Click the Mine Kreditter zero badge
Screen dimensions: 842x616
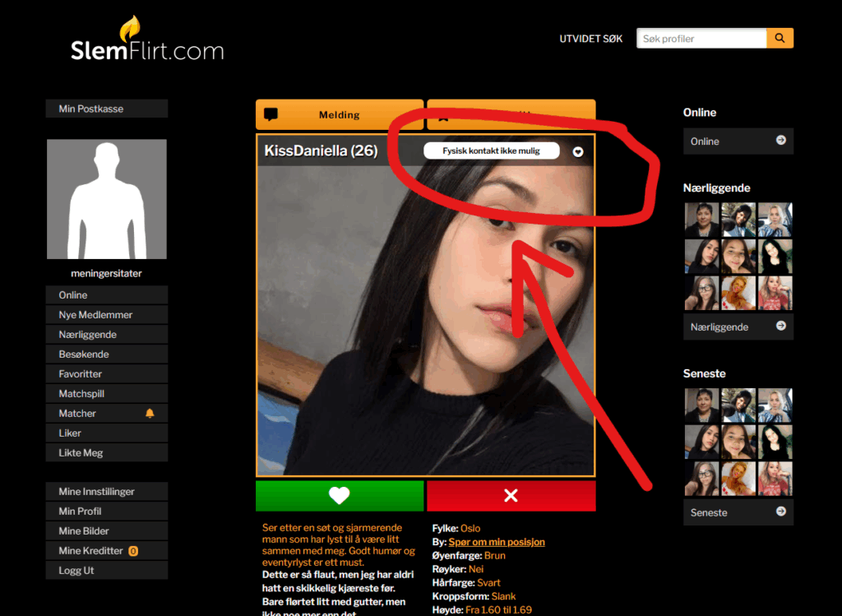[x=133, y=551]
